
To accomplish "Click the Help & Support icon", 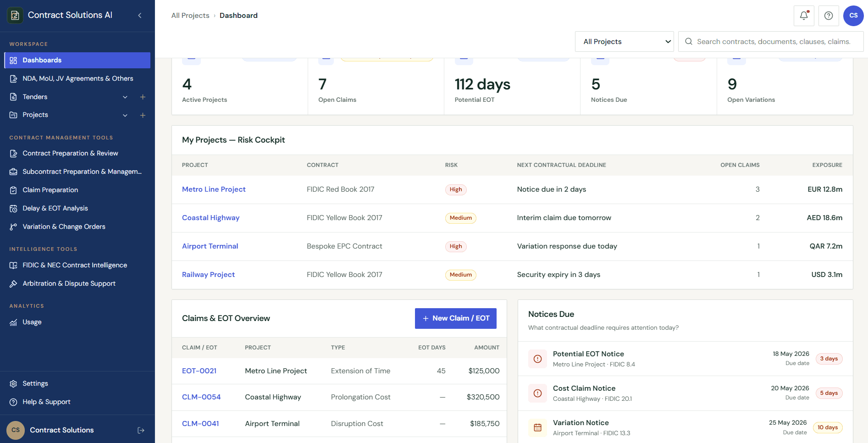I will [x=13, y=402].
